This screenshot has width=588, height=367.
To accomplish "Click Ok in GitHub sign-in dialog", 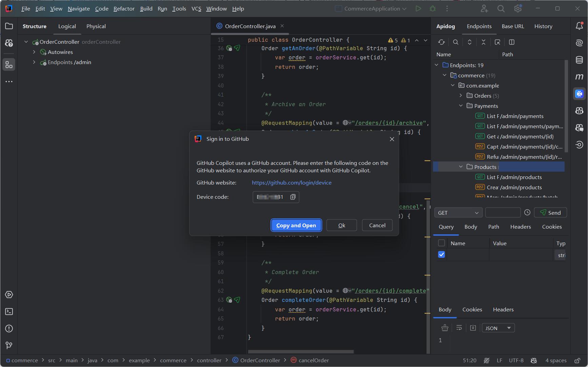I will [x=341, y=225].
